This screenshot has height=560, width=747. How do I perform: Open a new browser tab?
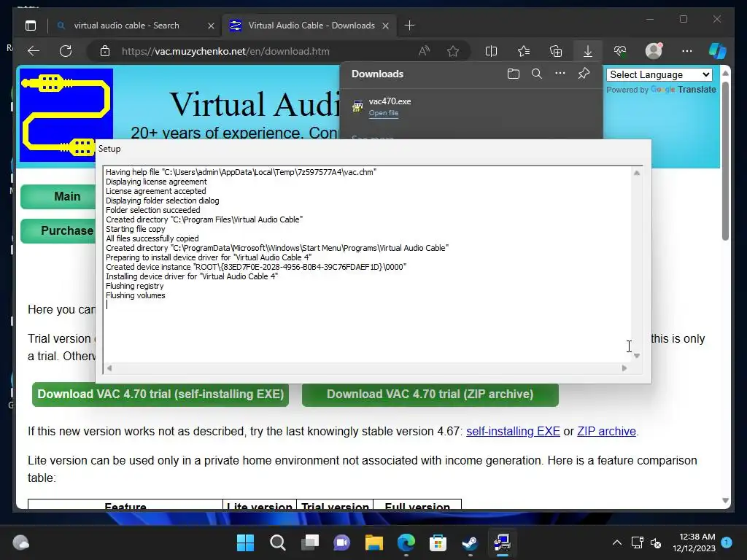pos(409,26)
